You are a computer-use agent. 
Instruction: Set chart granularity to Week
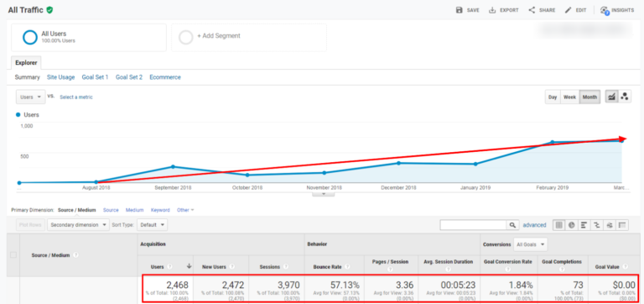click(569, 97)
